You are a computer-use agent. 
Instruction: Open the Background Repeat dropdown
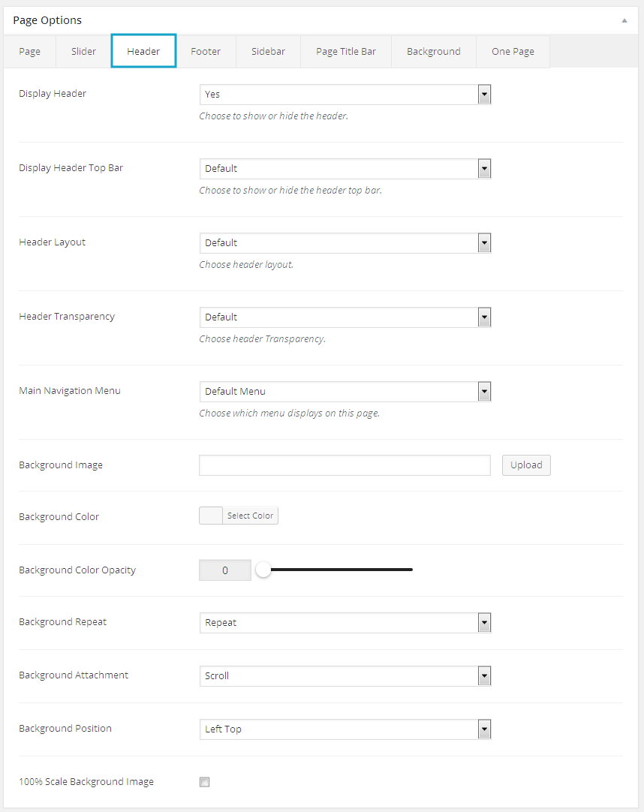point(345,623)
